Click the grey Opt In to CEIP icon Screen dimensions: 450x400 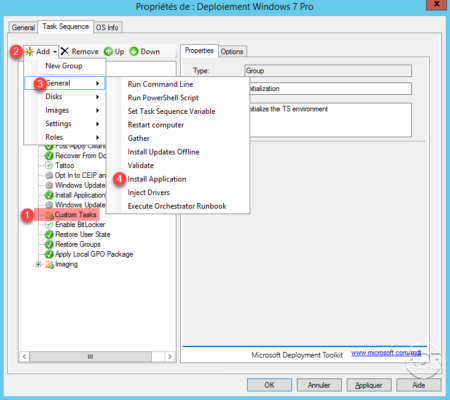click(49, 175)
